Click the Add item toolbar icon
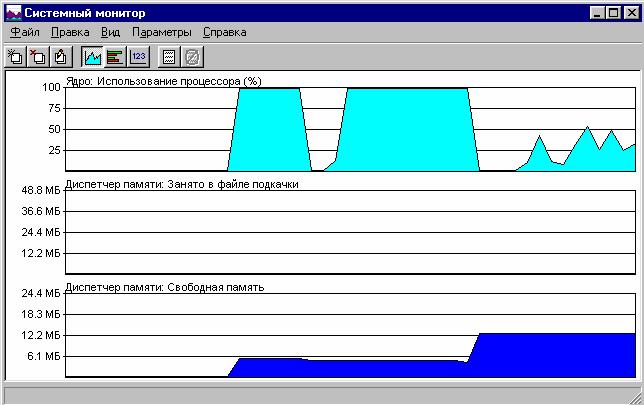 [16, 57]
